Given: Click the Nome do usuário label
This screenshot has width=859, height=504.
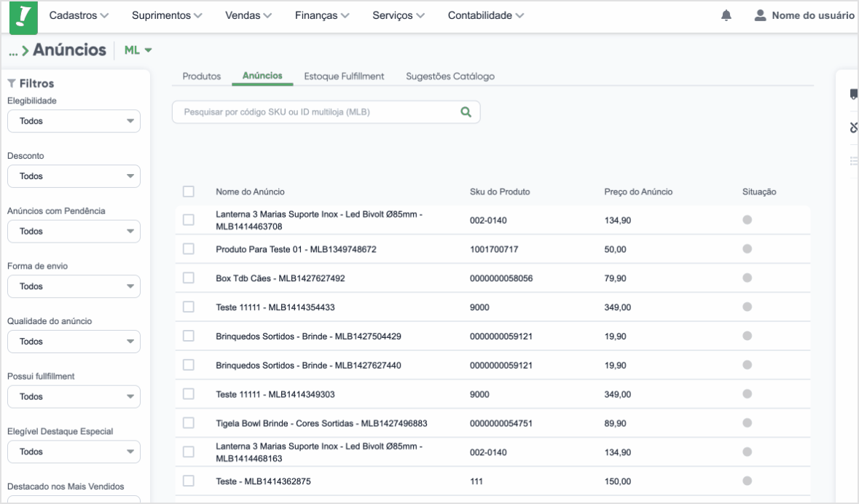Looking at the screenshot, I should (812, 15).
